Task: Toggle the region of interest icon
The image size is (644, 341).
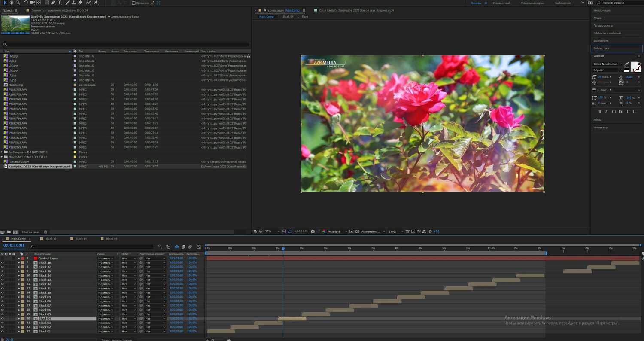Action: click(x=351, y=231)
